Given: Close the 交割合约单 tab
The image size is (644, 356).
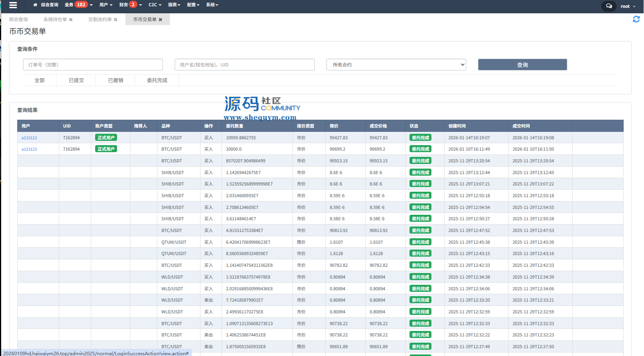Looking at the screenshot, I should 115,20.
